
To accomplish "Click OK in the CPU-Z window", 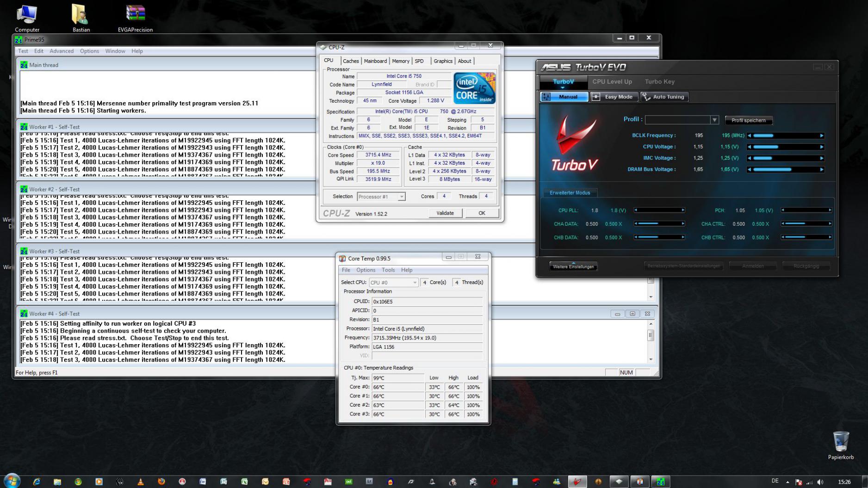I will [x=482, y=213].
